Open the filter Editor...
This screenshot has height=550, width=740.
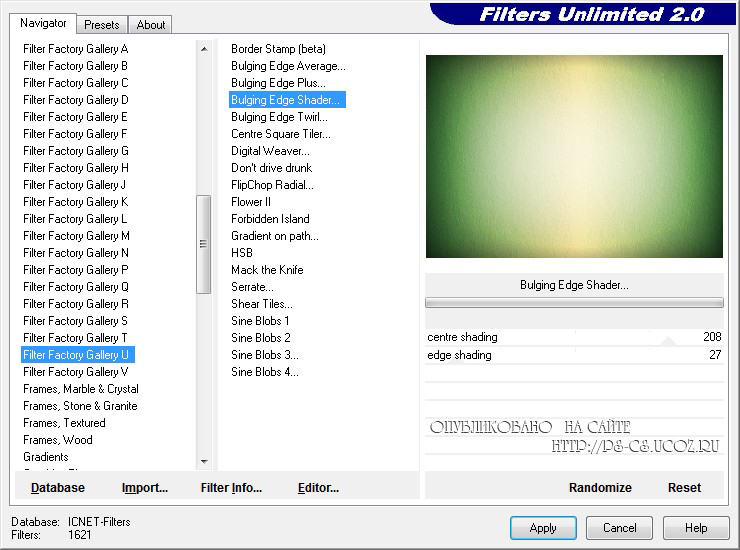pos(318,488)
